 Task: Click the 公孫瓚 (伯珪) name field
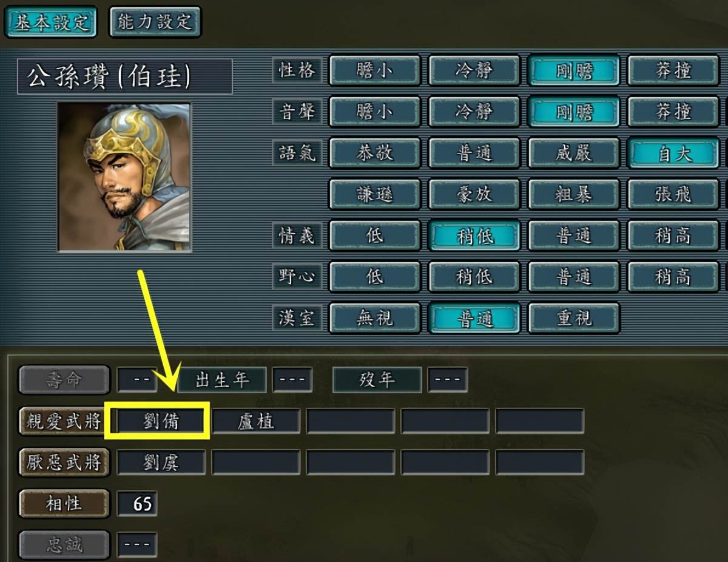coord(125,76)
